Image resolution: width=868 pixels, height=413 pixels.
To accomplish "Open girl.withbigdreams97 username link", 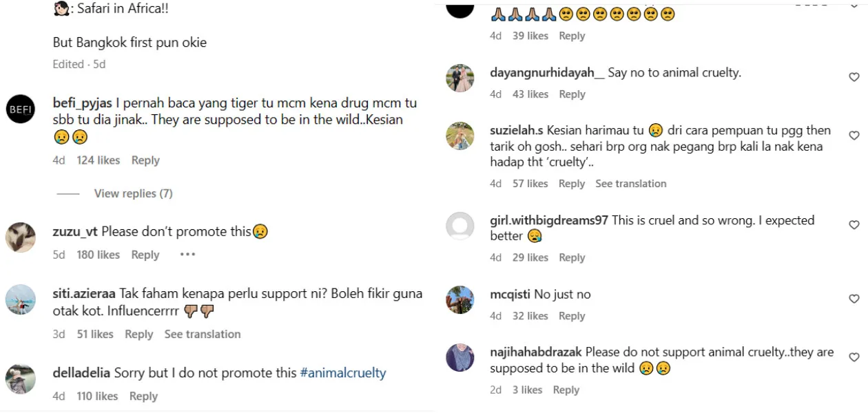I will tap(549, 220).
